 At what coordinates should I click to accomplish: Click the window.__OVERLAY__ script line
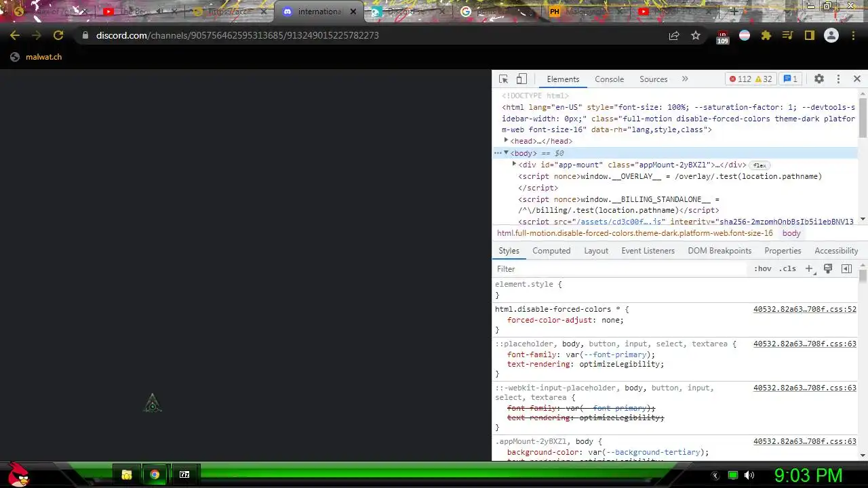[x=670, y=176]
